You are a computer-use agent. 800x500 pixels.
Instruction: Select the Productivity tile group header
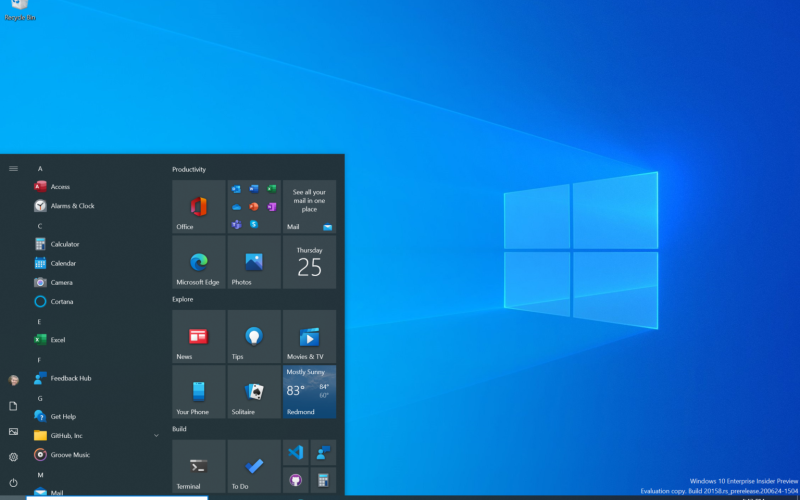(189, 169)
